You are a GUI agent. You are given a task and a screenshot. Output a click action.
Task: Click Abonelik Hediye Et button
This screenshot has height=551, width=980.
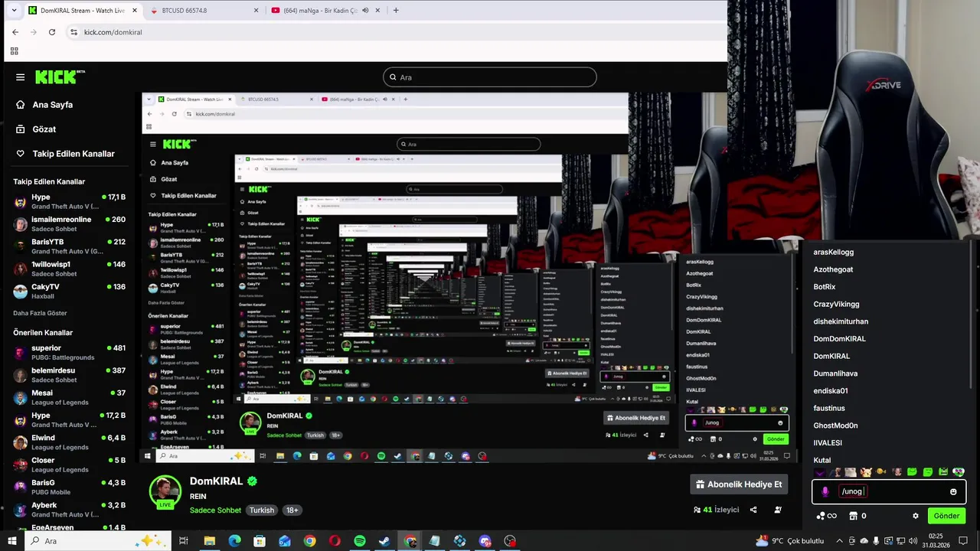pyautogui.click(x=739, y=484)
